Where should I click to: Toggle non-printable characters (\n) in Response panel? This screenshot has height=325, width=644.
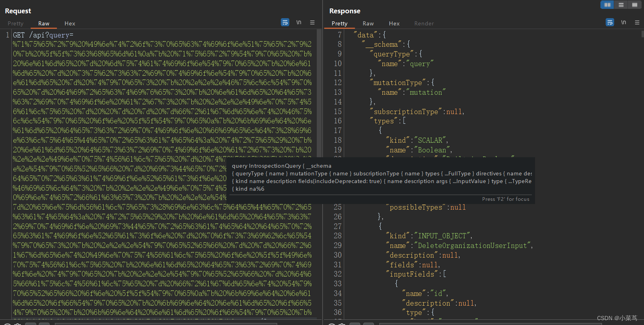[x=623, y=23]
